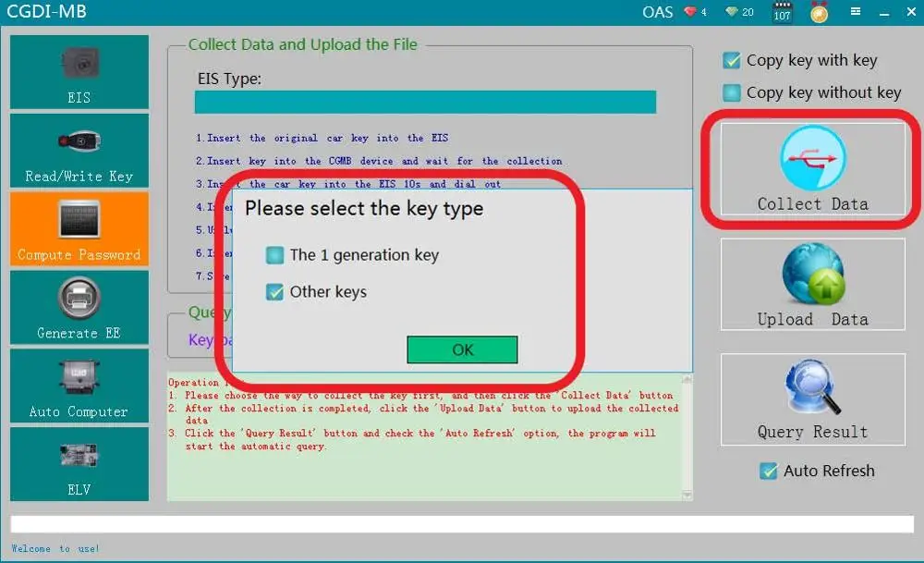924x563 pixels.
Task: Toggle the Auto Refresh checkbox
Action: pos(768,471)
